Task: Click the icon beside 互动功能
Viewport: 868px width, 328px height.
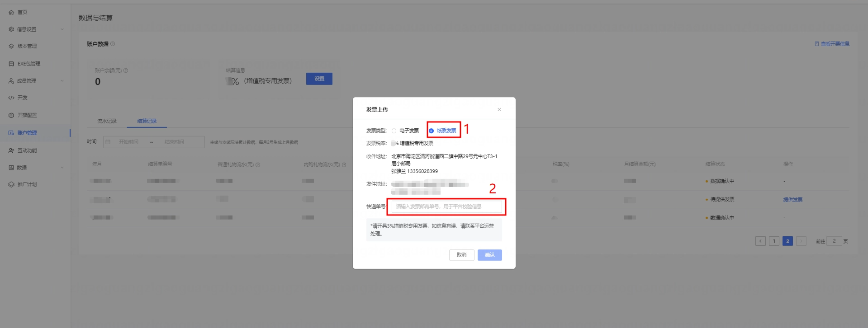Action: (11, 150)
